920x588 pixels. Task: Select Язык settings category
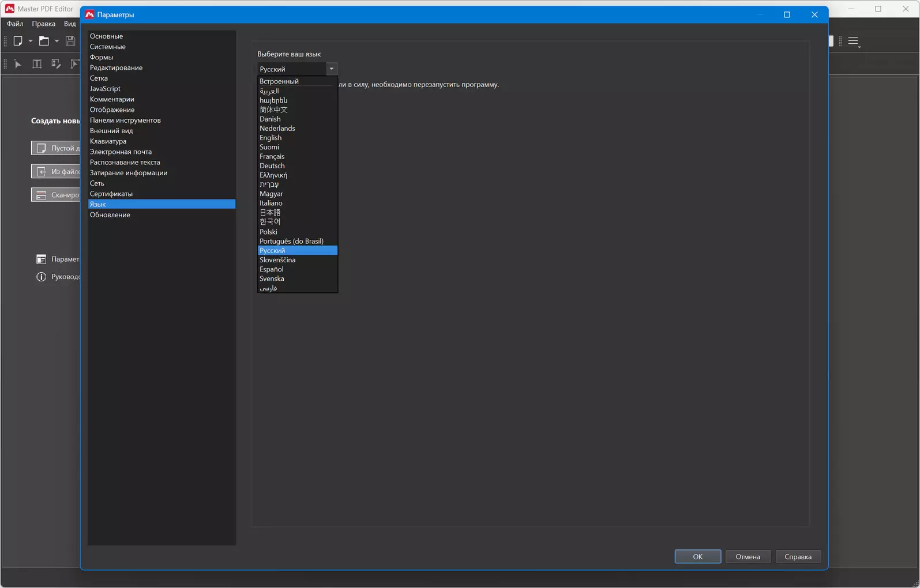pyautogui.click(x=162, y=204)
